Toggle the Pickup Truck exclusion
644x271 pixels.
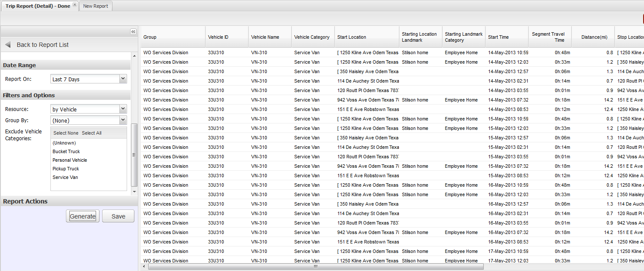66,169
